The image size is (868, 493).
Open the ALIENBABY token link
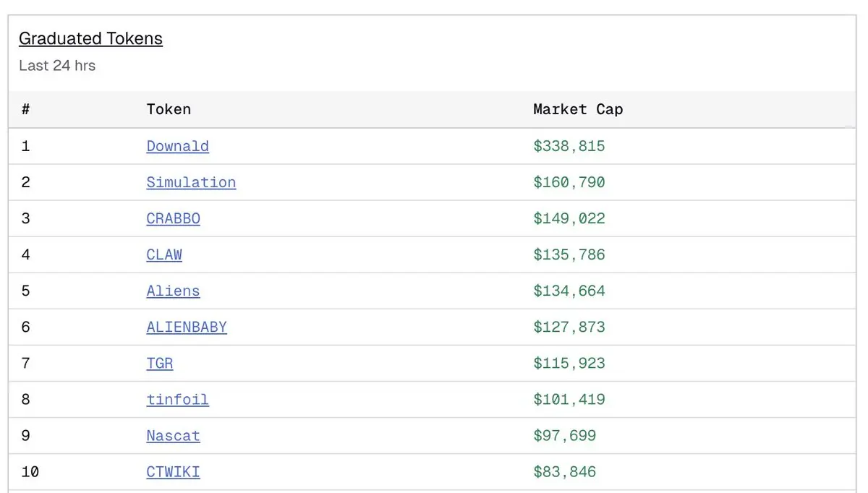187,327
